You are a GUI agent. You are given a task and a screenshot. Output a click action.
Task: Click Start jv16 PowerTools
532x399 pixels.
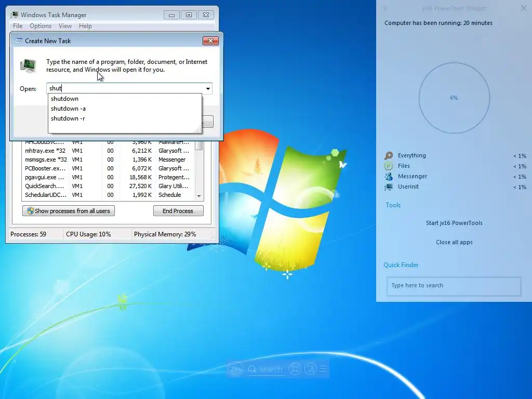454,223
